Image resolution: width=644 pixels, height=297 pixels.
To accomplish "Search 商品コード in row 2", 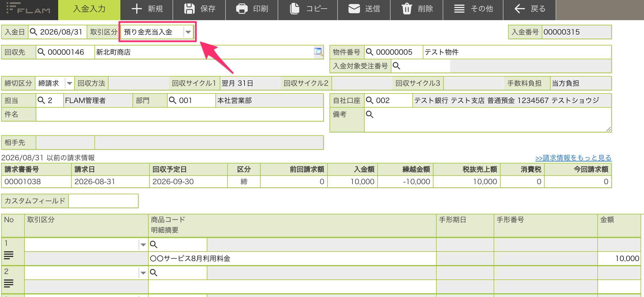I will [154, 273].
